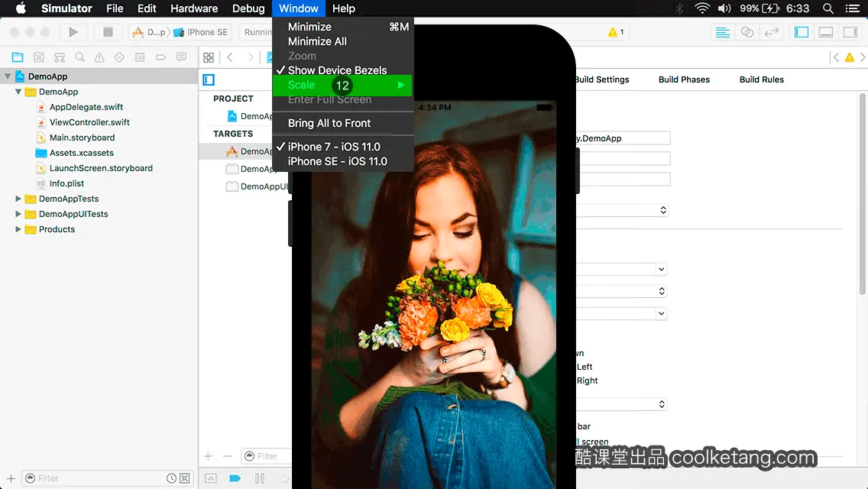This screenshot has height=489, width=868.
Task: Select iPhone 7 - iOS 11.0 window
Action: coord(343,147)
